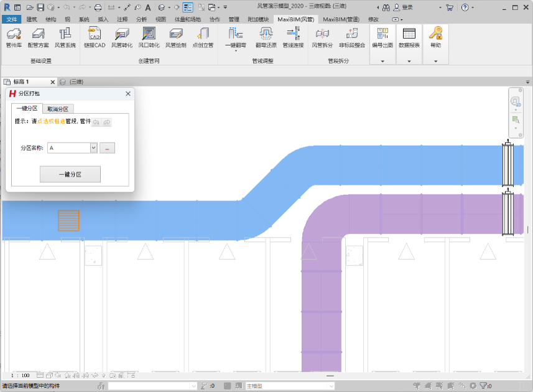533x392 pixels.
Task: Expand the 分区名称 combo box dropdown
Action: [94, 148]
